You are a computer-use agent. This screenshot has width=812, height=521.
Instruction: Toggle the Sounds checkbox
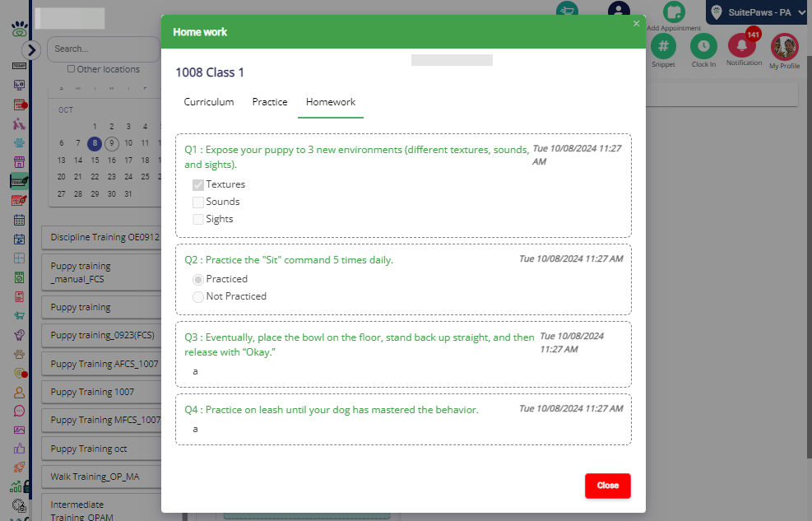tap(197, 202)
